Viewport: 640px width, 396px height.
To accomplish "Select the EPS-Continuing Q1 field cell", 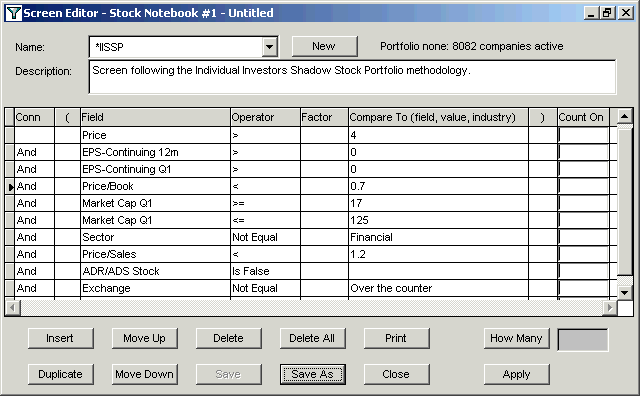I will click(155, 169).
